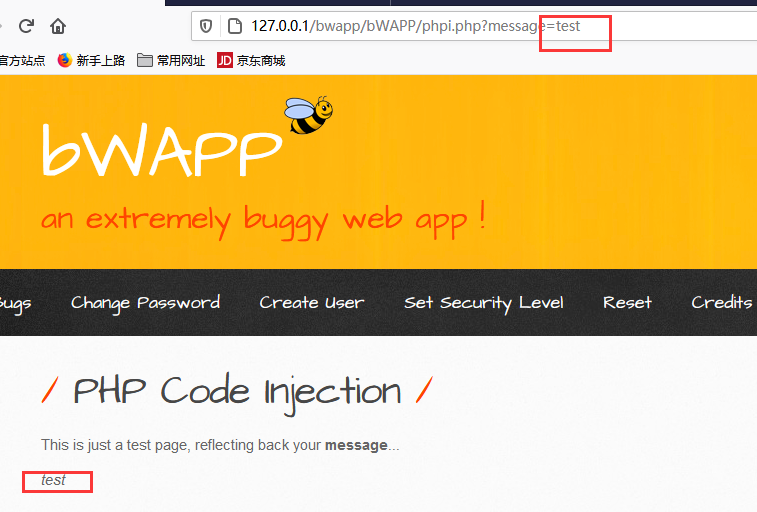Viewport: 757px width, 512px height.
Task: Go to the browser home page icon
Action: click(58, 26)
